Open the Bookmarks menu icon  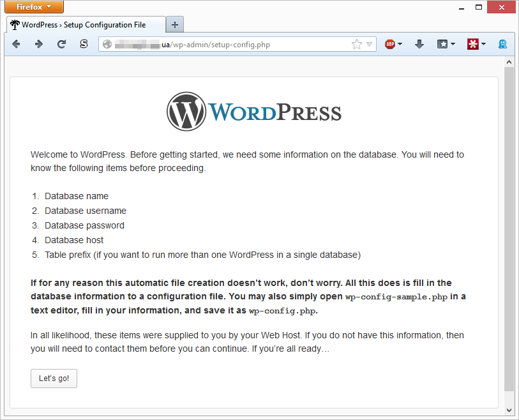click(442, 44)
